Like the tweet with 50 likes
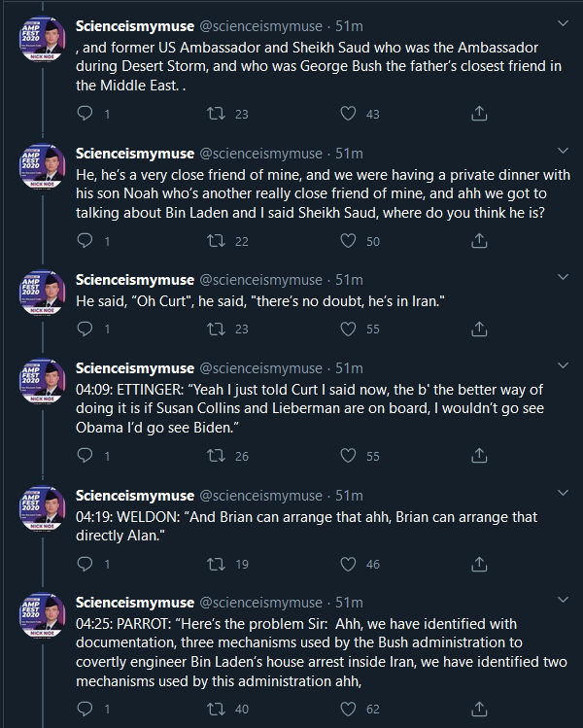The height and width of the screenshot is (728, 583). (348, 241)
